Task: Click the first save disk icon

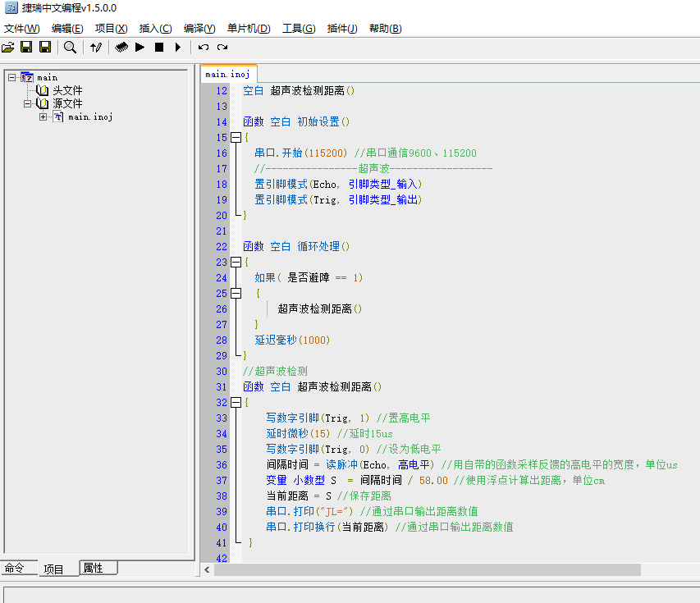Action: pyautogui.click(x=26, y=48)
